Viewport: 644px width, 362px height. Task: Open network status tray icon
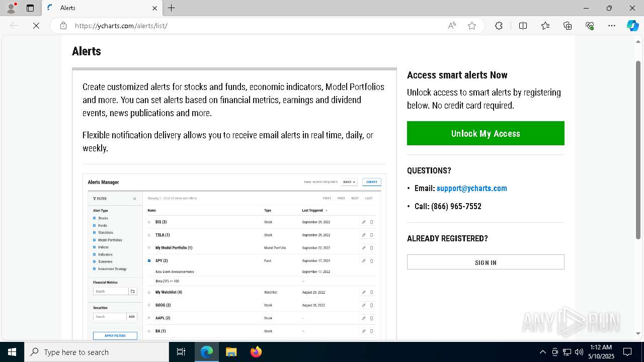567,352
